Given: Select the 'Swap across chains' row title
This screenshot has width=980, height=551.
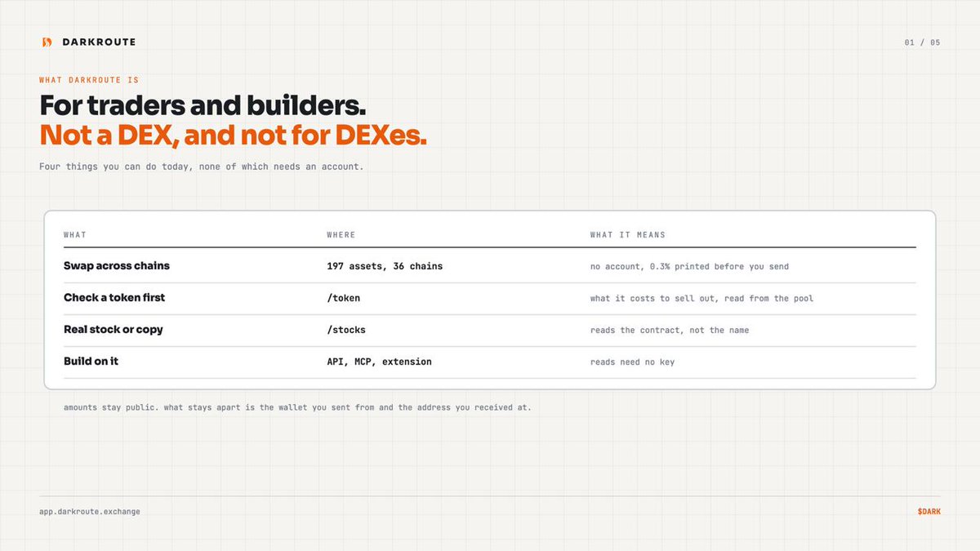Looking at the screenshot, I should coord(117,266).
